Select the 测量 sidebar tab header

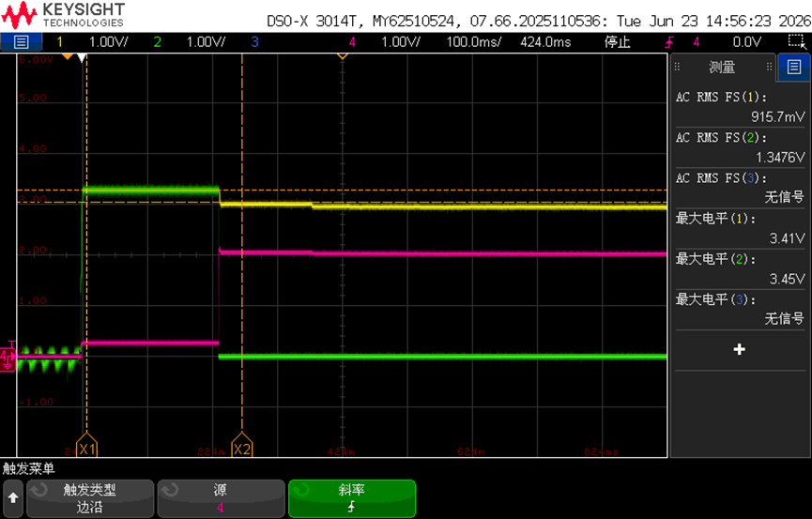(x=722, y=67)
